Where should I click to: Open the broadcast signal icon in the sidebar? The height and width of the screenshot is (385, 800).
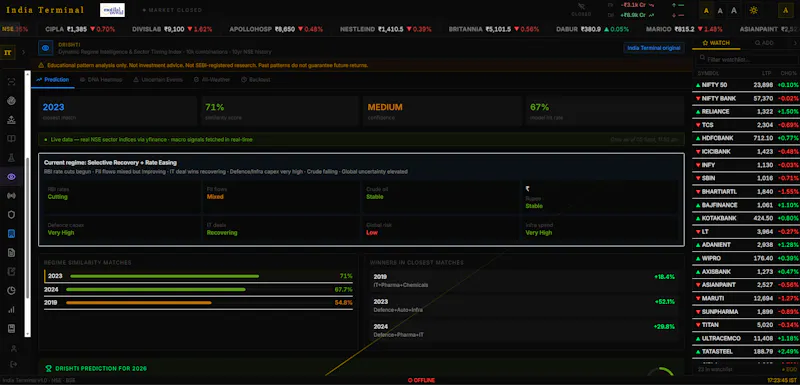[x=11, y=196]
